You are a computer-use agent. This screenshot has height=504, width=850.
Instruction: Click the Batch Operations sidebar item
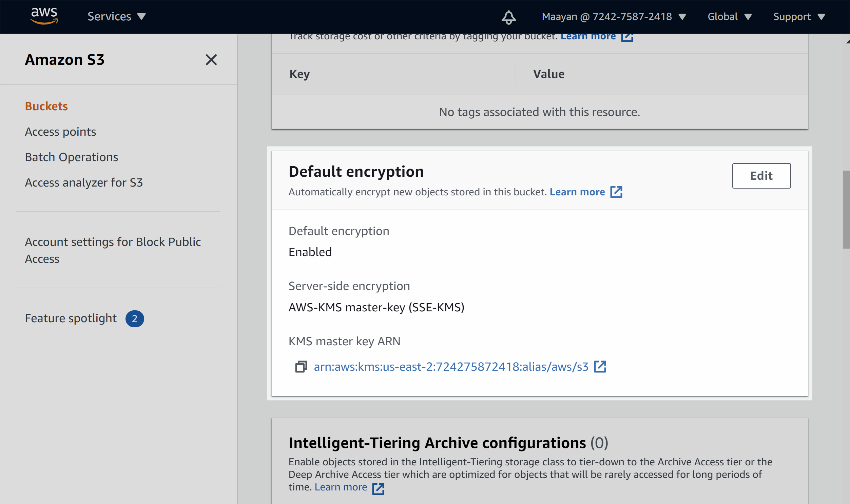pyautogui.click(x=71, y=157)
